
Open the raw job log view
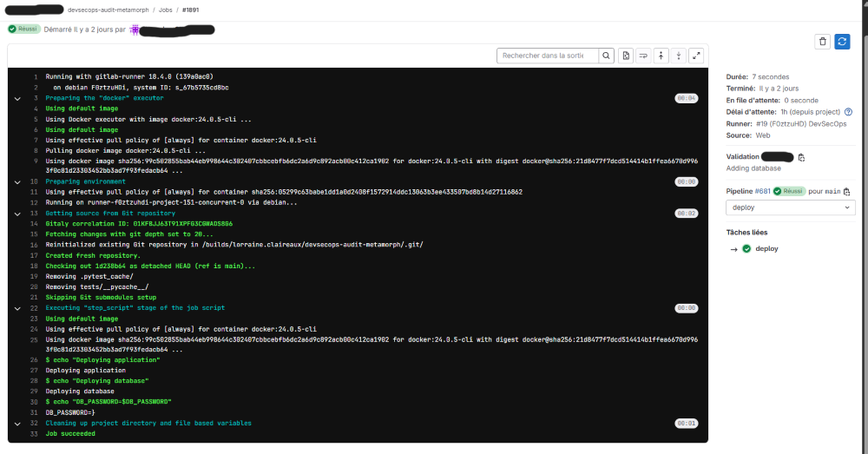(x=627, y=56)
